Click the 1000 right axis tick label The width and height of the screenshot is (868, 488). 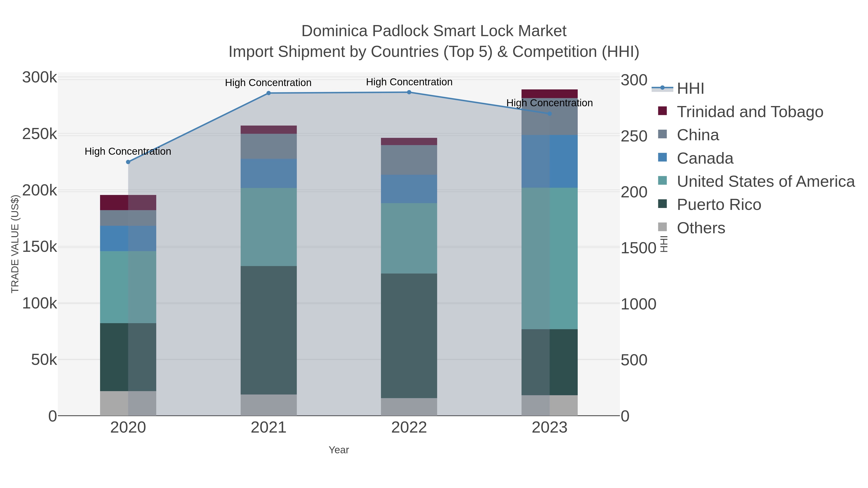pyautogui.click(x=638, y=304)
